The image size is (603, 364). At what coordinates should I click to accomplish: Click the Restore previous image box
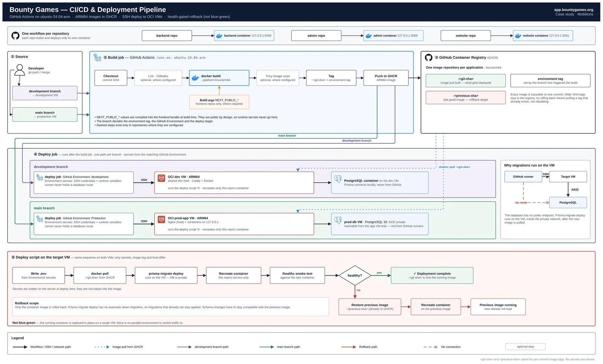pos(370,307)
